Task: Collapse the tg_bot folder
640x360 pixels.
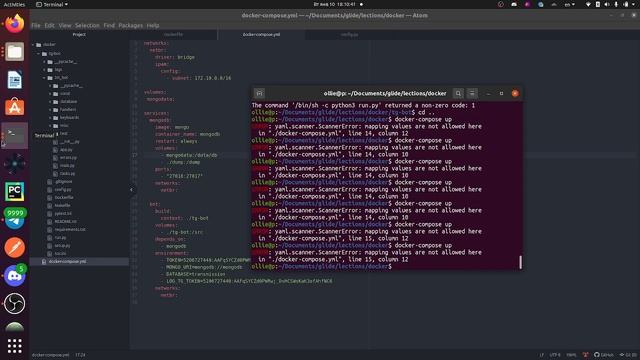Action: point(45,78)
